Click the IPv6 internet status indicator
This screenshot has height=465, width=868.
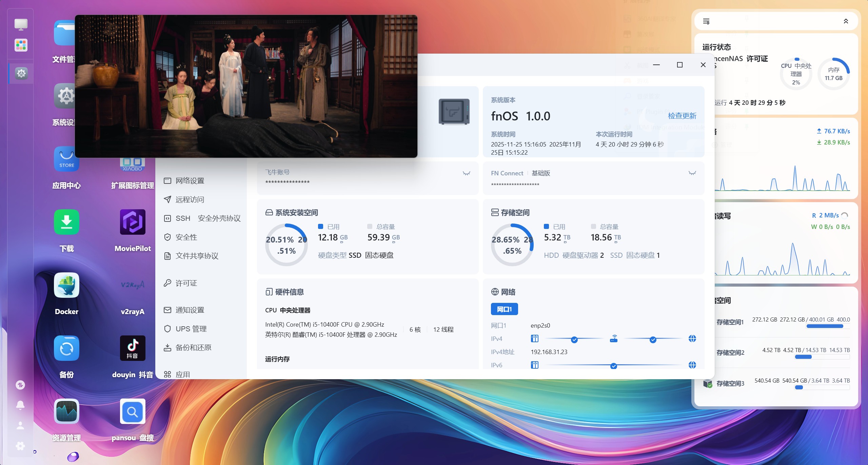tap(692, 366)
